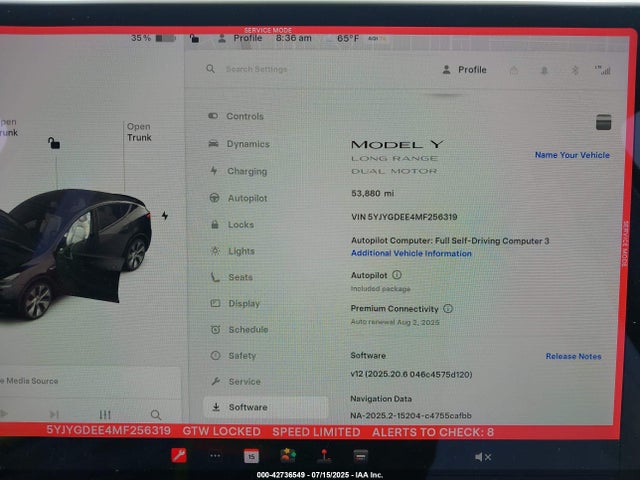Open the calendar app icon
Viewport: 640px width, 480px height.
tap(251, 456)
